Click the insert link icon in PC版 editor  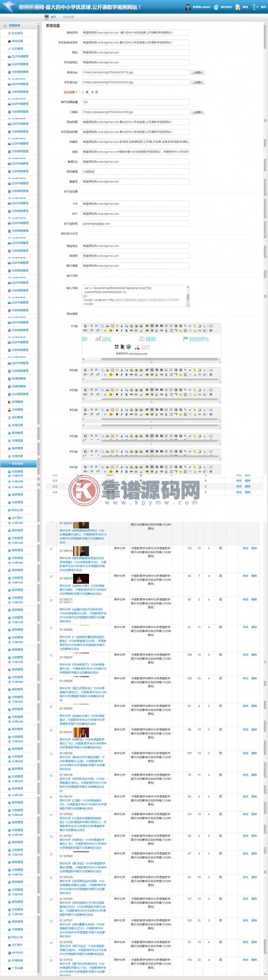[x=199, y=330]
